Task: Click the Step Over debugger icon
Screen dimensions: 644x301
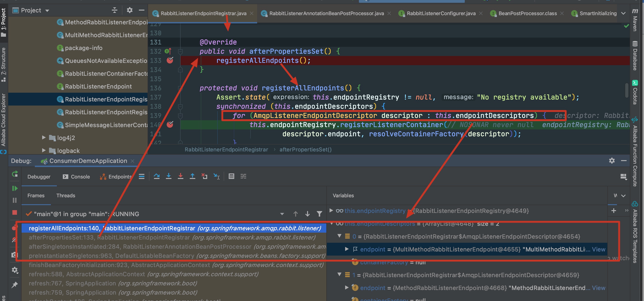Action: point(157,176)
